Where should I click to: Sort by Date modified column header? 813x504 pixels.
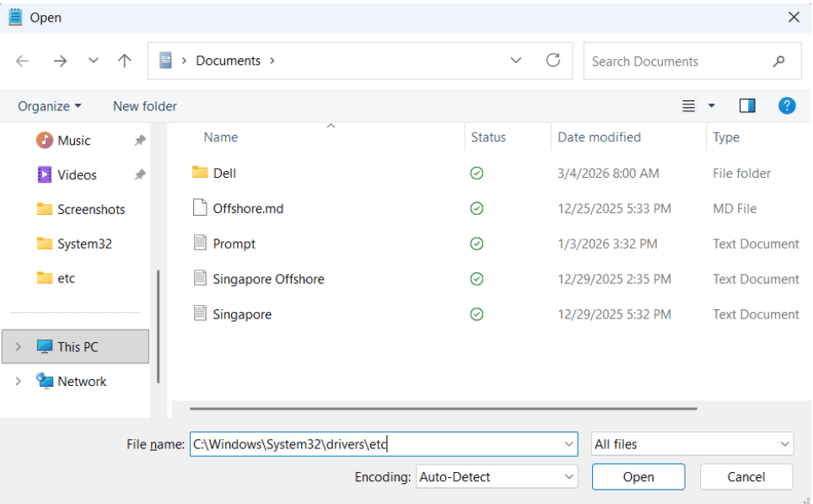point(599,137)
